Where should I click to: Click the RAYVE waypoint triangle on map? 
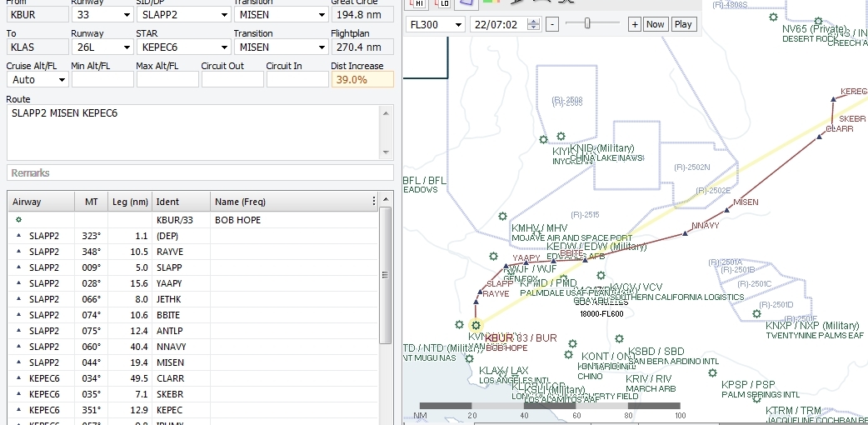pos(476,302)
